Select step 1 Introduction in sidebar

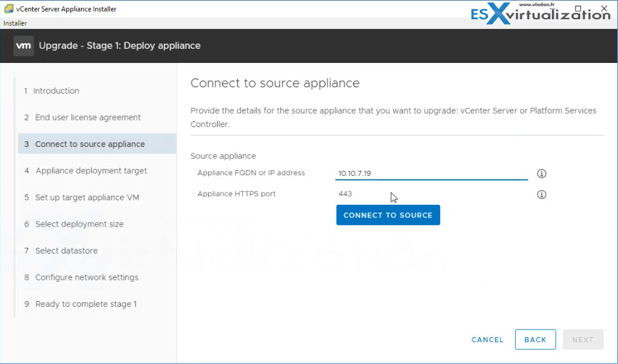tap(56, 91)
